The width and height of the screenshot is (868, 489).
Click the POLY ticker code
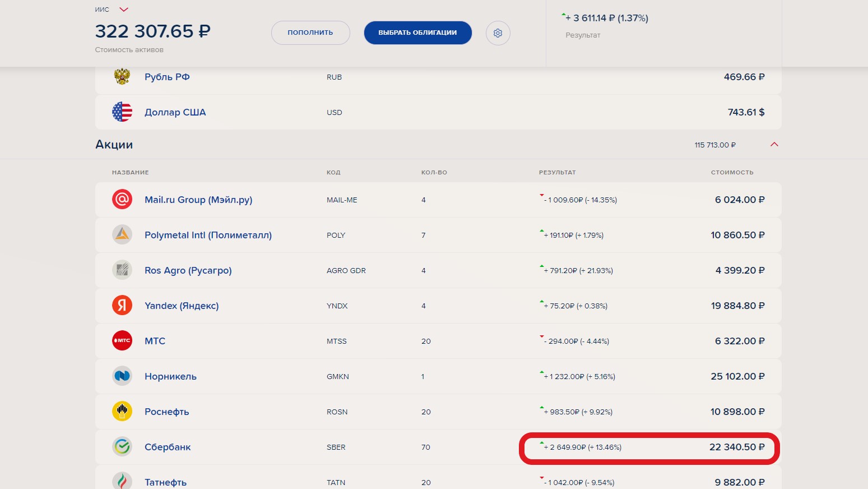point(336,235)
